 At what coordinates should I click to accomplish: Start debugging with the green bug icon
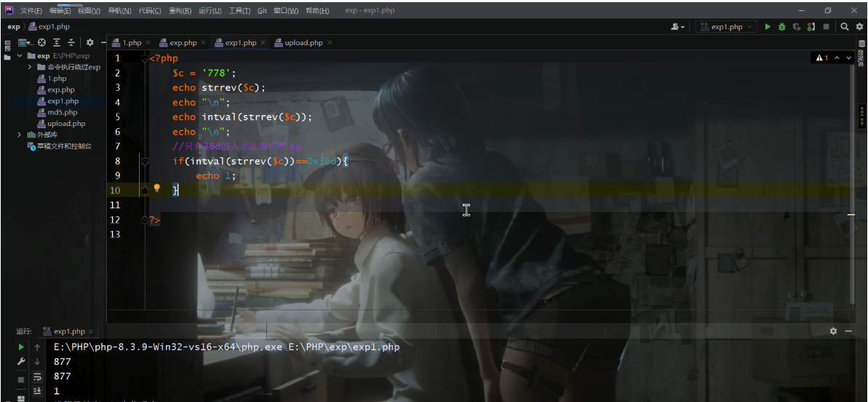coord(781,26)
